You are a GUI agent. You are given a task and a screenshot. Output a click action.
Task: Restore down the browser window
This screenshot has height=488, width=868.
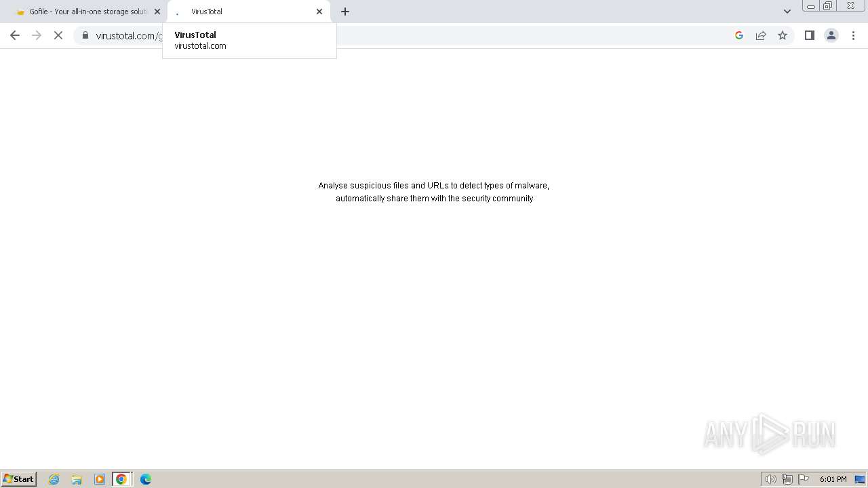click(x=828, y=5)
